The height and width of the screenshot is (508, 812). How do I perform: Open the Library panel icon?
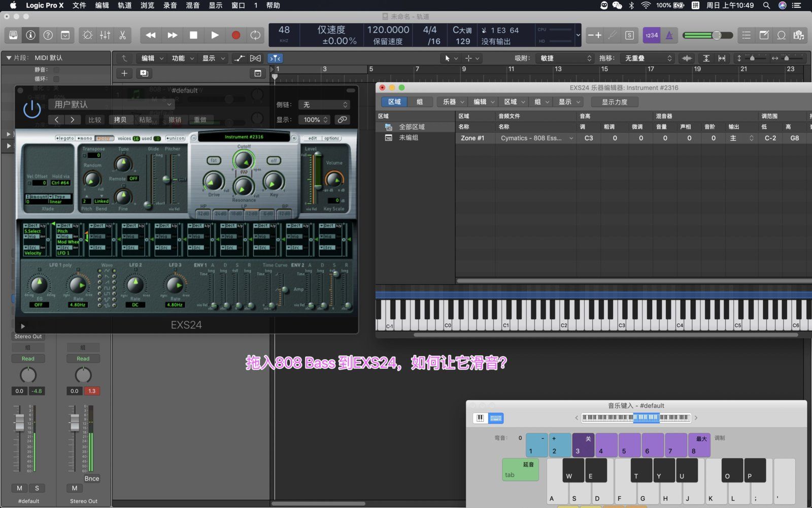(13, 35)
